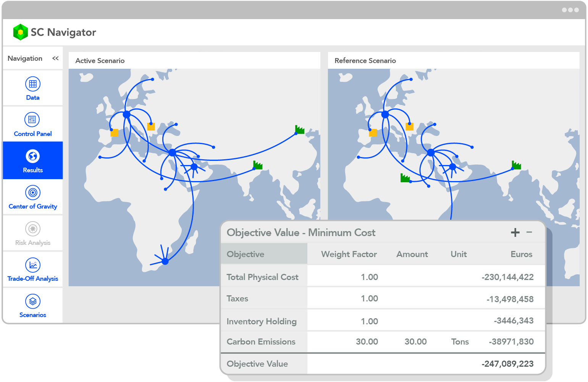Open window options three-dot menu
Screen dimensions: 588x382
pos(570,10)
